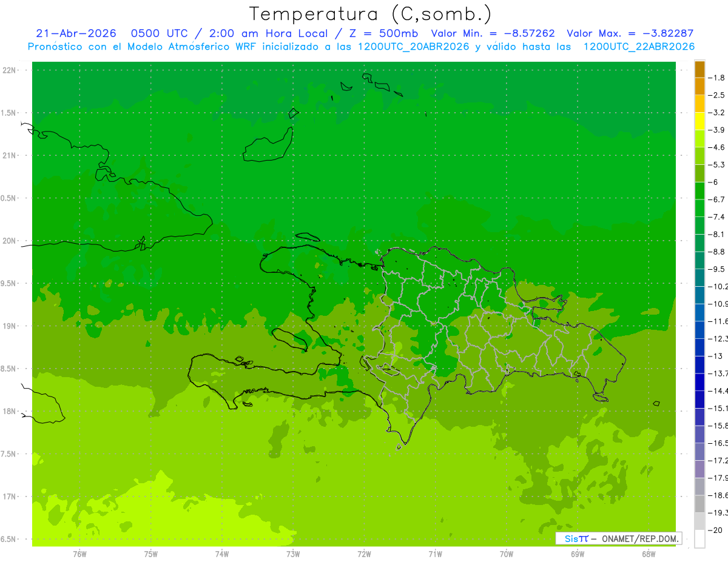The width and height of the screenshot is (728, 562).
Task: Click the 18N latitude axis label
Action: click(9, 411)
